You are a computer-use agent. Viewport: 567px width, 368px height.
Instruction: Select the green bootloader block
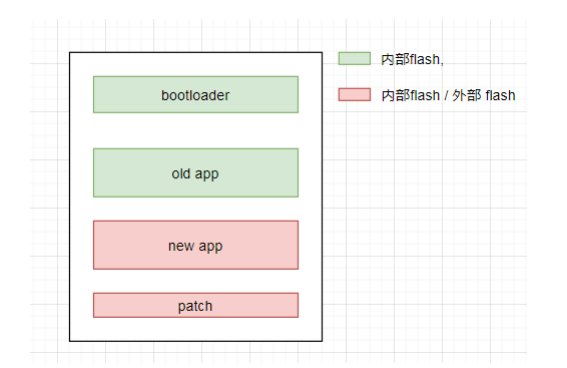196,95
